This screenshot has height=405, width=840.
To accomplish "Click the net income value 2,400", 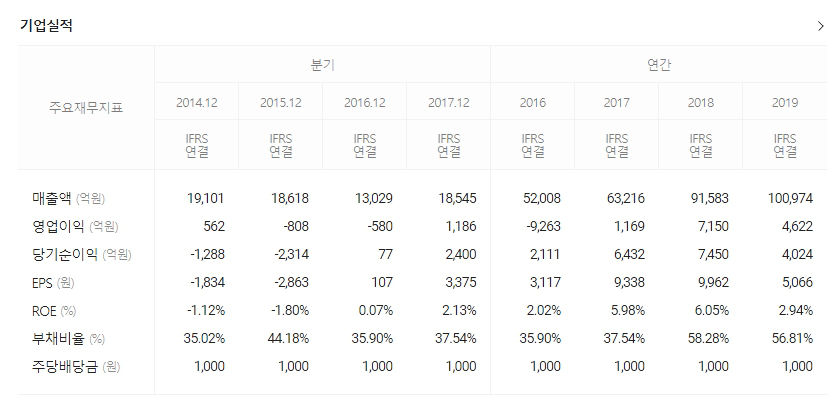I will [460, 254].
